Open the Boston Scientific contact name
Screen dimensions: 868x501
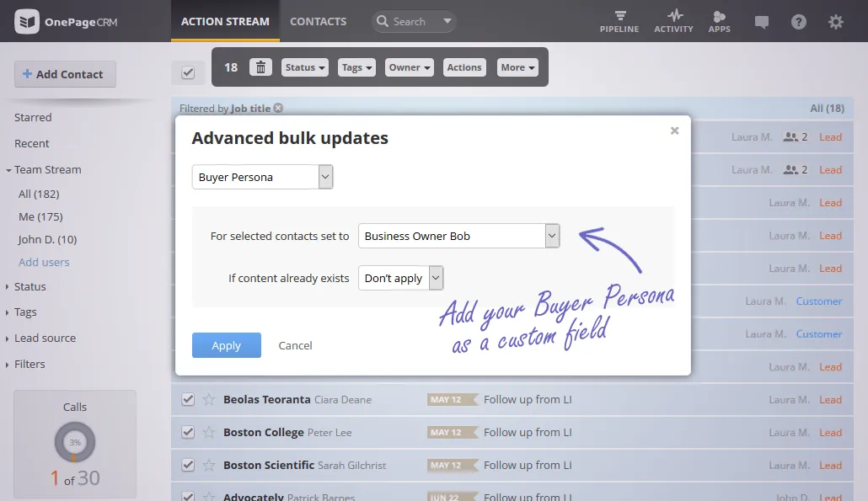[269, 465]
